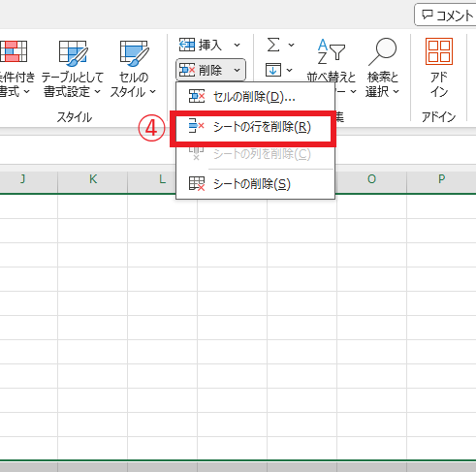Open the テーブルとして書式設定 dropdown label
This screenshot has width=476, height=472.
pyautogui.click(x=73, y=84)
